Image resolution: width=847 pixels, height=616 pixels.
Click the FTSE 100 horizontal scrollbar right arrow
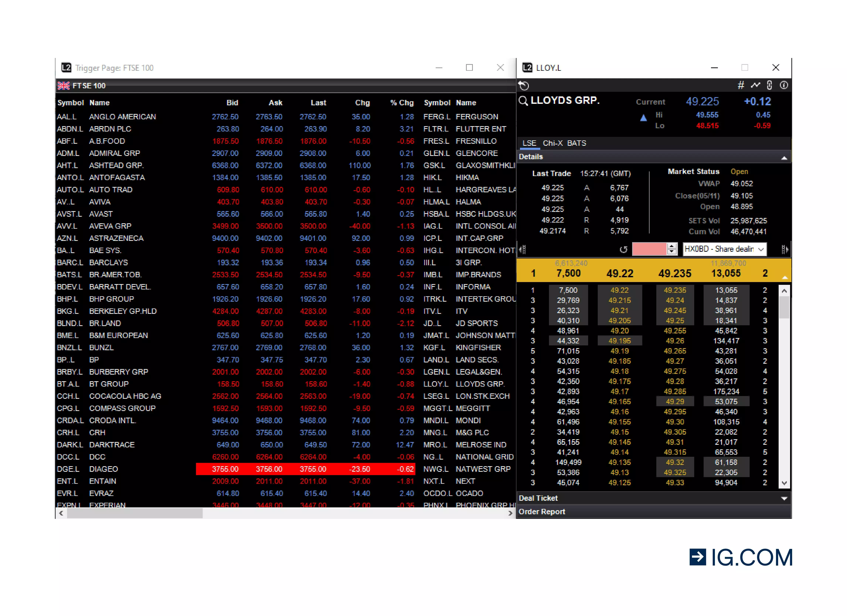pyautogui.click(x=511, y=513)
